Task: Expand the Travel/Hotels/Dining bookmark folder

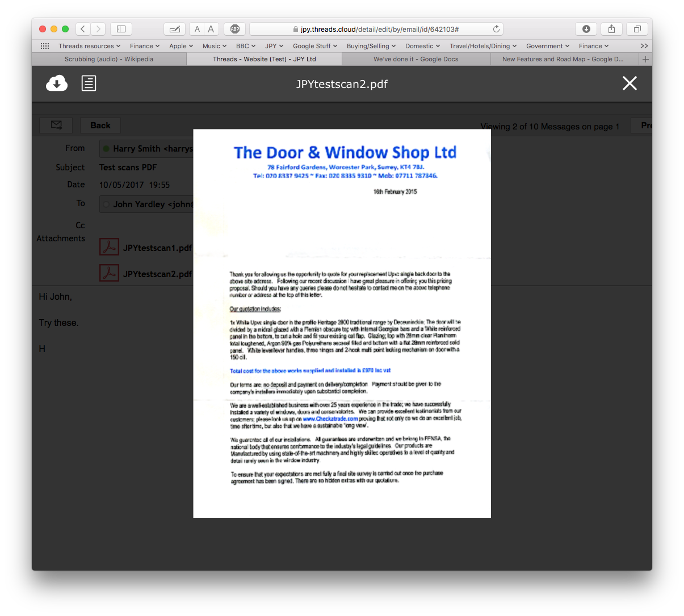Action: [x=483, y=46]
